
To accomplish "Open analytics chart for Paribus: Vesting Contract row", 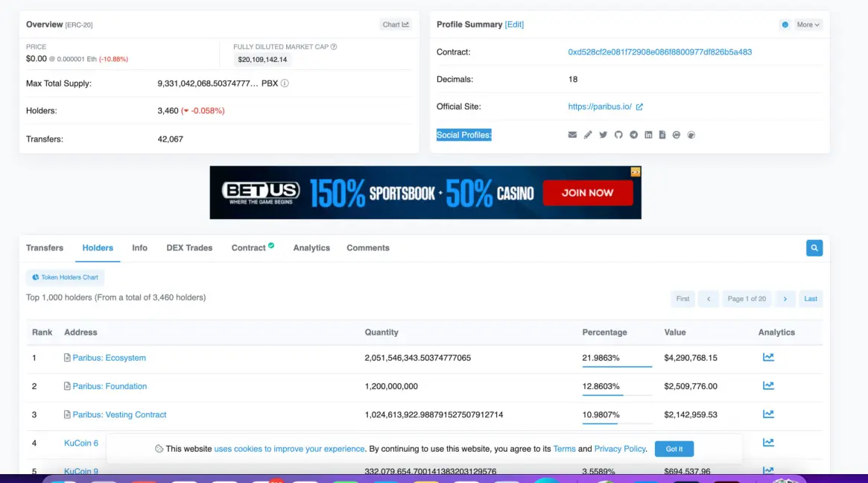I will coord(768,414).
